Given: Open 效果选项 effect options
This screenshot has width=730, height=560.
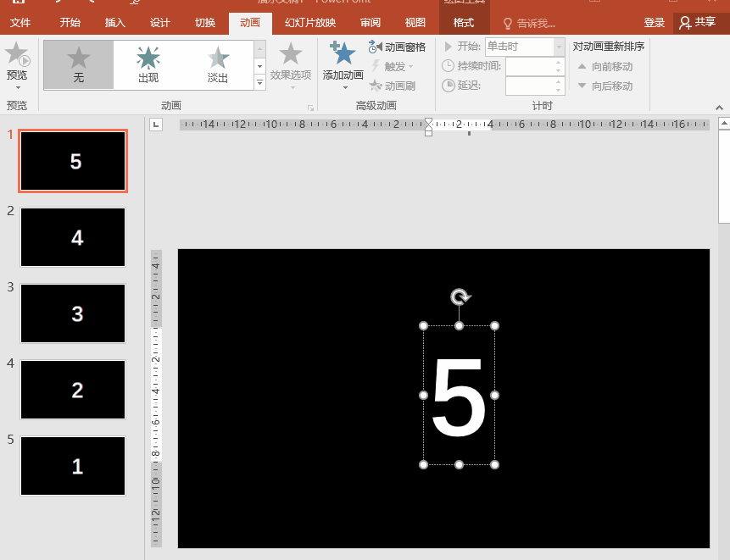Looking at the screenshot, I should coord(291,66).
